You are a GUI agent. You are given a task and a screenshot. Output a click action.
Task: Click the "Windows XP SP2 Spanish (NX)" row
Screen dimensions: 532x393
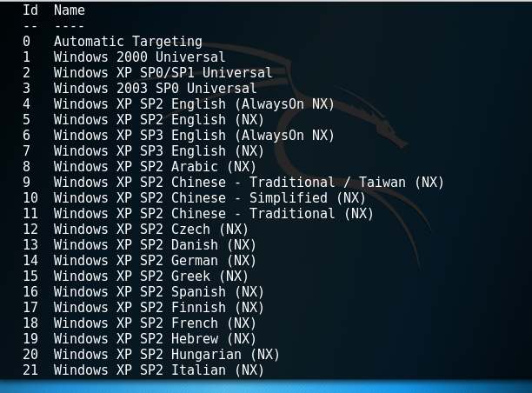(159, 292)
